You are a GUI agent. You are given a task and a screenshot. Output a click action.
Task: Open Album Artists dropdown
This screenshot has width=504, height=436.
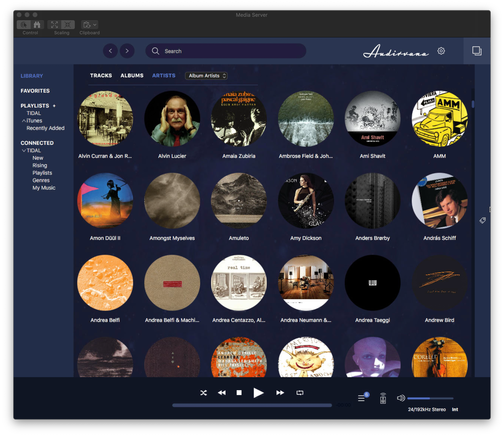coord(206,76)
